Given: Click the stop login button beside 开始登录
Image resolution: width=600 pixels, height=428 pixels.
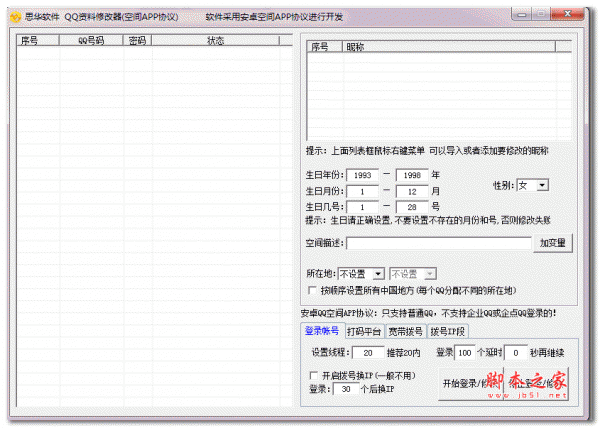Looking at the screenshot, I should tap(536, 384).
